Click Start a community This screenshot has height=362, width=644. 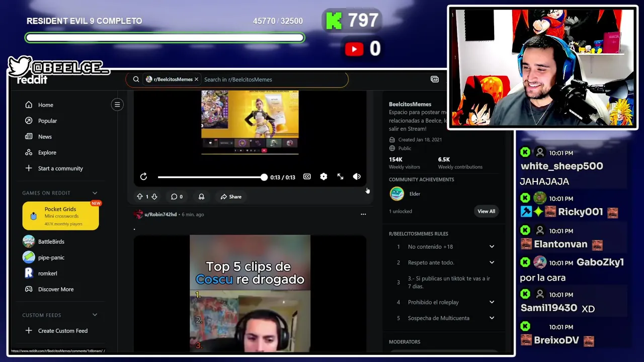tap(60, 168)
